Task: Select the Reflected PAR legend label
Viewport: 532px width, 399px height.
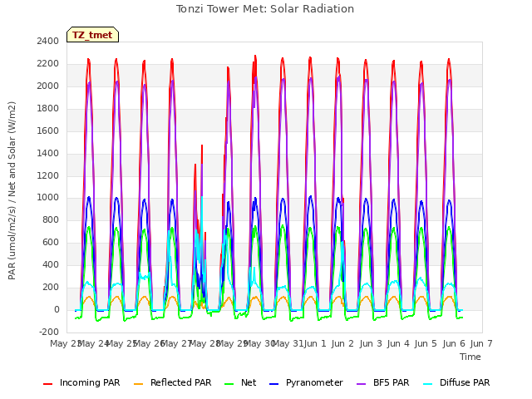Action: point(181,382)
